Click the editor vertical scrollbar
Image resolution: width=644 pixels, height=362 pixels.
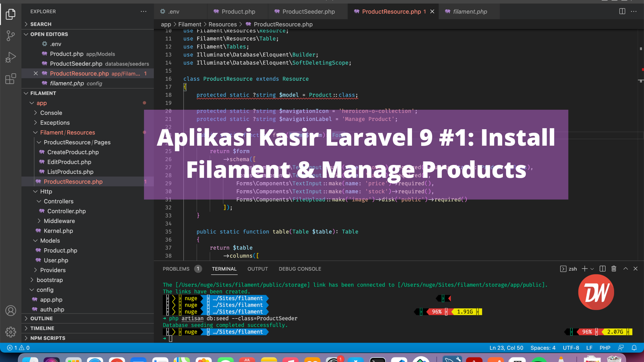(x=641, y=86)
